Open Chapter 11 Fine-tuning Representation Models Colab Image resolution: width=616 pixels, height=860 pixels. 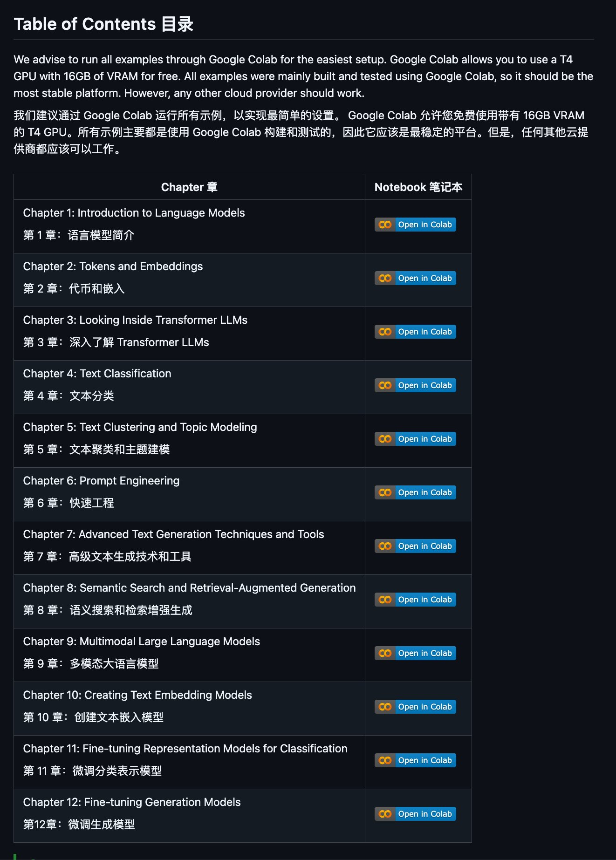[415, 760]
